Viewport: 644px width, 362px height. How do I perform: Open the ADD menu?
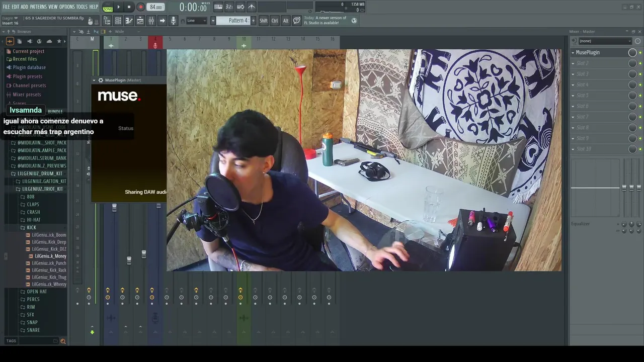24,7
